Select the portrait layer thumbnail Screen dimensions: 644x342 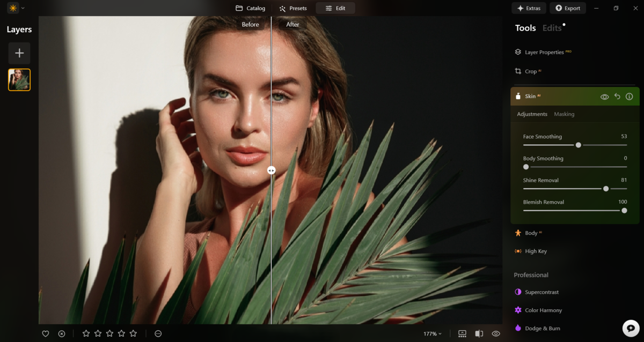19,79
